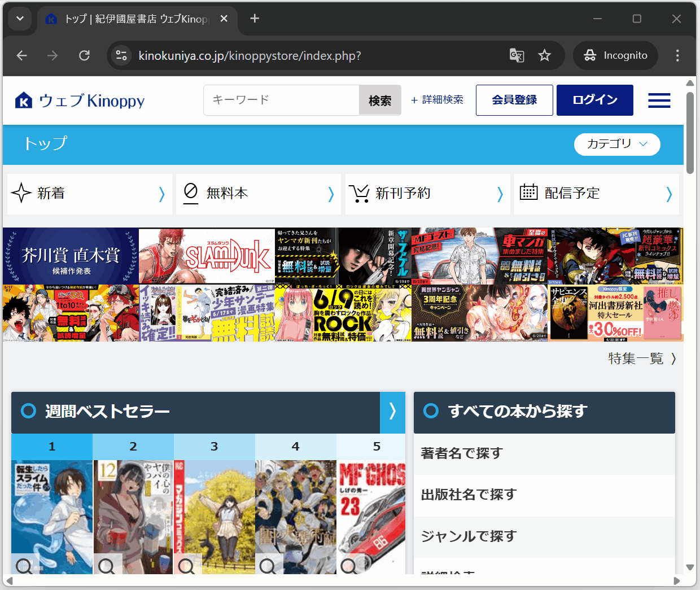This screenshot has height=590, width=700.
Task: Click the vertical scrollbar down arrow
Action: (x=690, y=567)
